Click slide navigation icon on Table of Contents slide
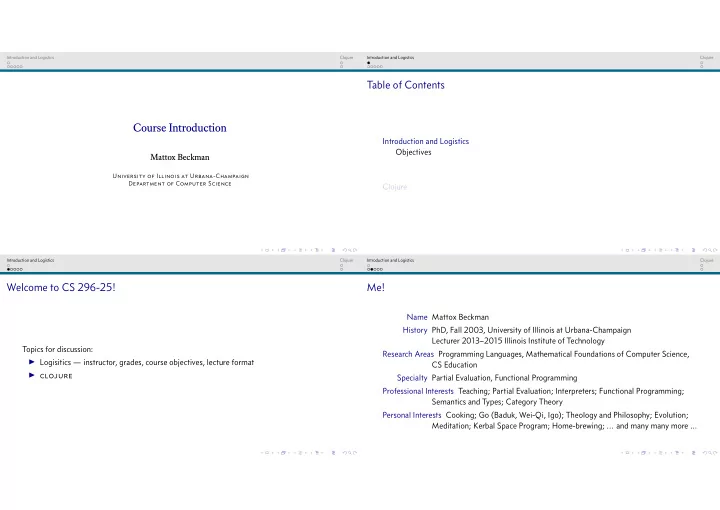 (627, 250)
